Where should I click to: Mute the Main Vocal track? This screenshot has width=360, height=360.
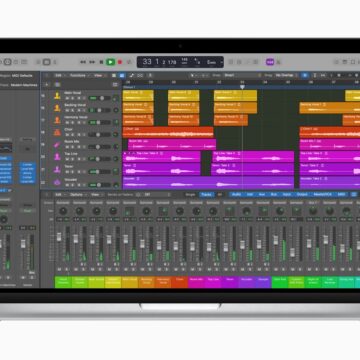pos(67,98)
